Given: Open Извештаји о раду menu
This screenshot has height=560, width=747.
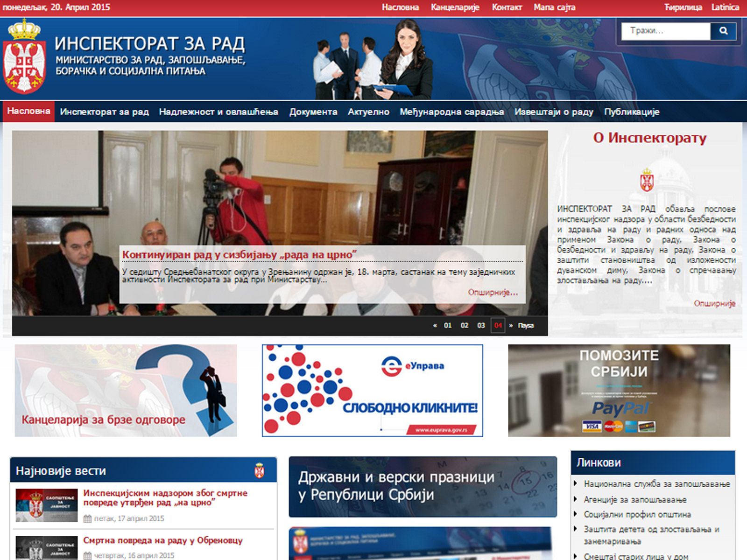Looking at the screenshot, I should [x=554, y=112].
